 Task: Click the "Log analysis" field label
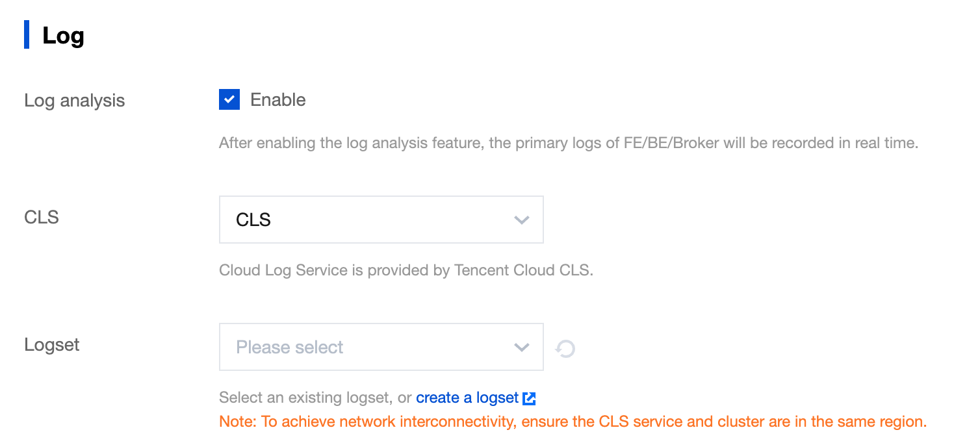coord(75,101)
